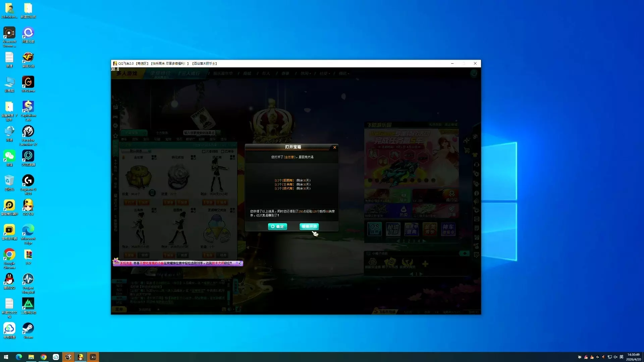The width and height of the screenshot is (644, 362).
Task: Switch to the 多人游戏 tab
Action: (127, 73)
